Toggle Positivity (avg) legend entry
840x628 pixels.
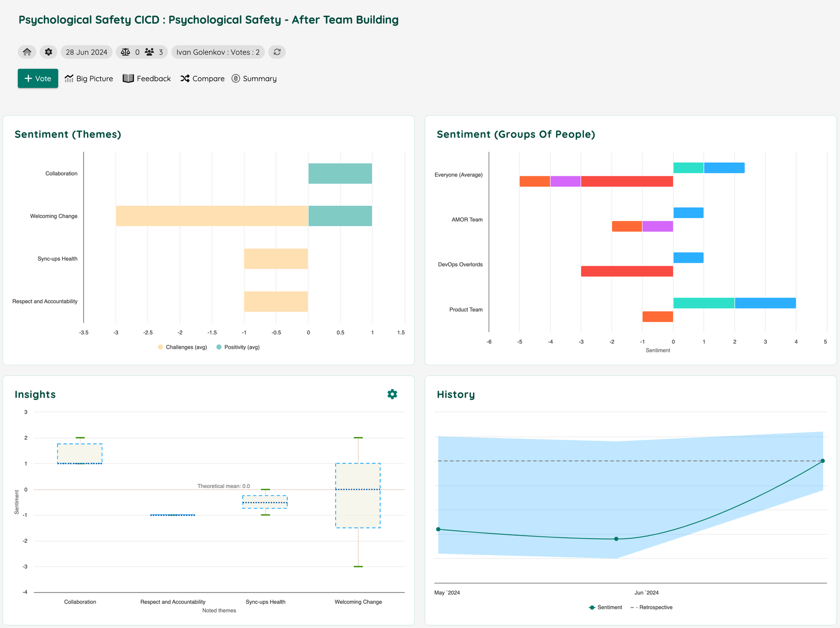[x=238, y=347]
